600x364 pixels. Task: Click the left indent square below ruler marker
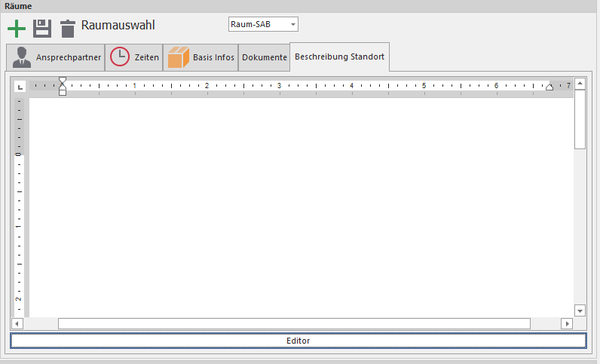click(63, 92)
